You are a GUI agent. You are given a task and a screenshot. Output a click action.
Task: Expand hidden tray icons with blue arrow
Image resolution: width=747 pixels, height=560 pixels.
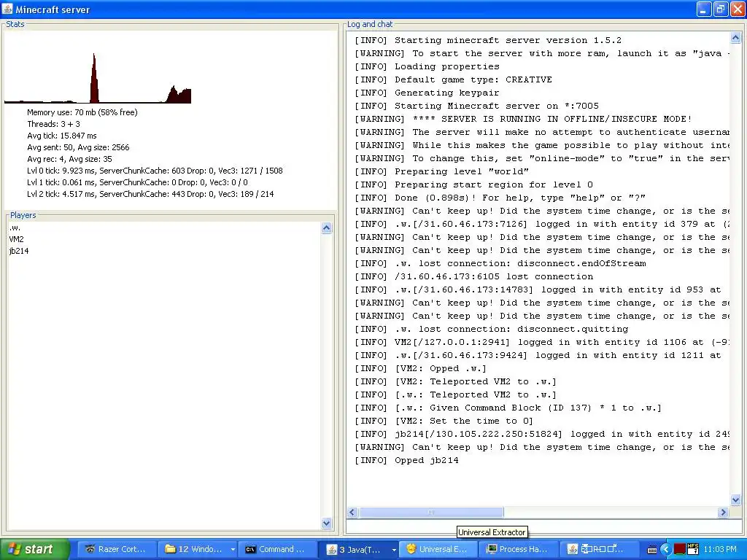[x=665, y=550]
